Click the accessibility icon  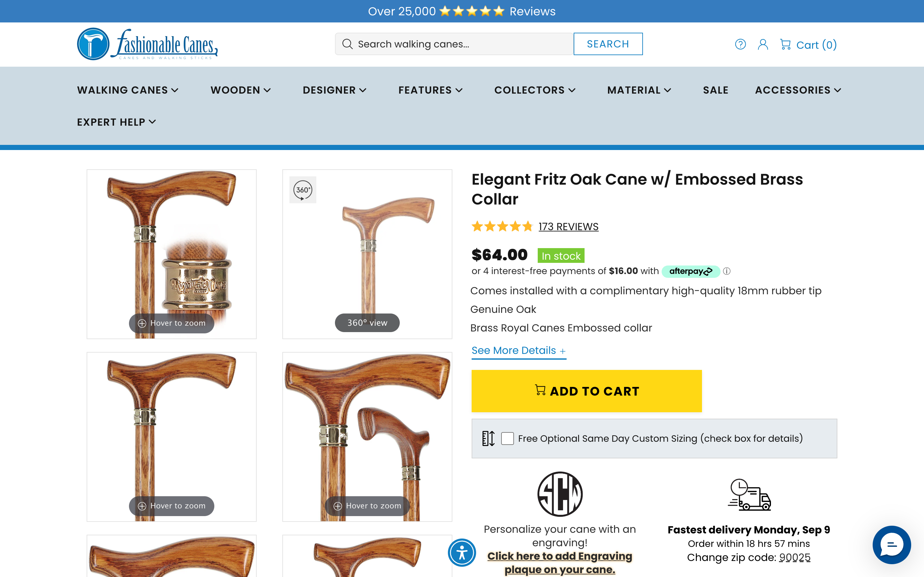click(x=462, y=552)
